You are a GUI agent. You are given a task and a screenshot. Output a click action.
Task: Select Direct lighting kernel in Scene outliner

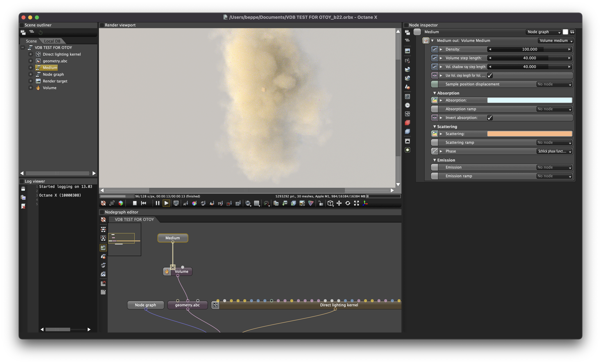pyautogui.click(x=62, y=54)
